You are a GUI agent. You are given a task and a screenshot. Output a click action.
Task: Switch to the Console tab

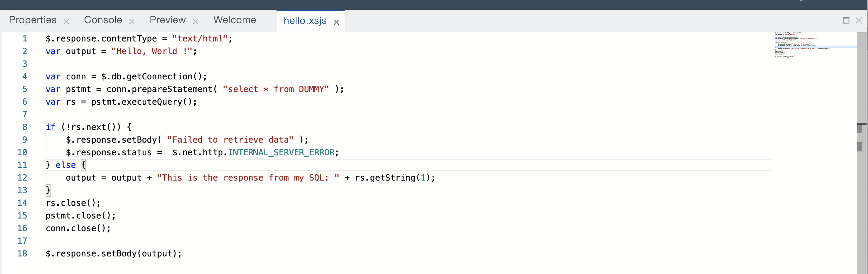(103, 20)
